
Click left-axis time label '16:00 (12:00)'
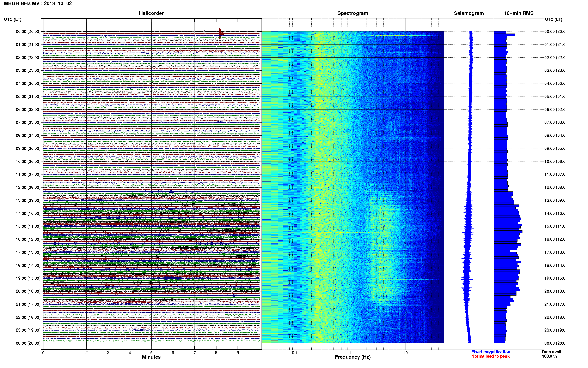[28, 239]
